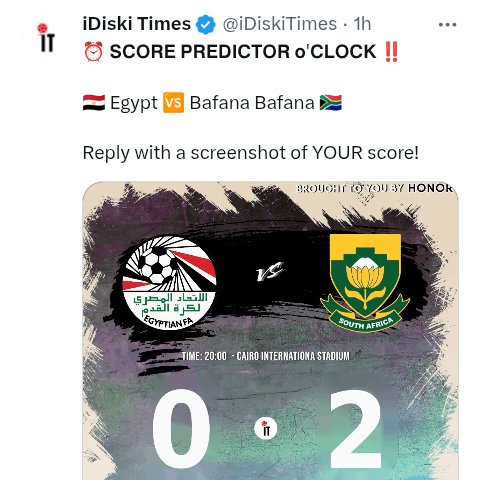Click the Egypt flag emoji
480x480 pixels.
coord(94,102)
